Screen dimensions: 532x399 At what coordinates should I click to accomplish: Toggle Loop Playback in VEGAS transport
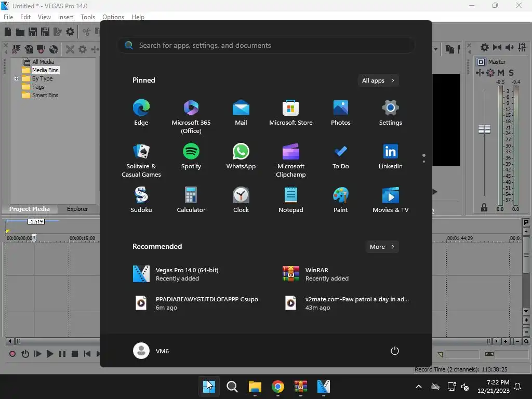[x=25, y=354]
